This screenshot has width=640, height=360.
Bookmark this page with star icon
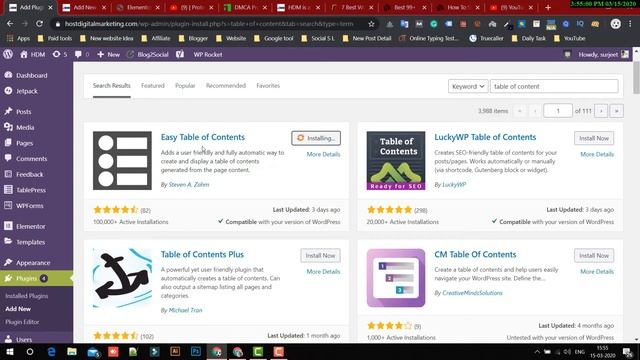pos(371,24)
